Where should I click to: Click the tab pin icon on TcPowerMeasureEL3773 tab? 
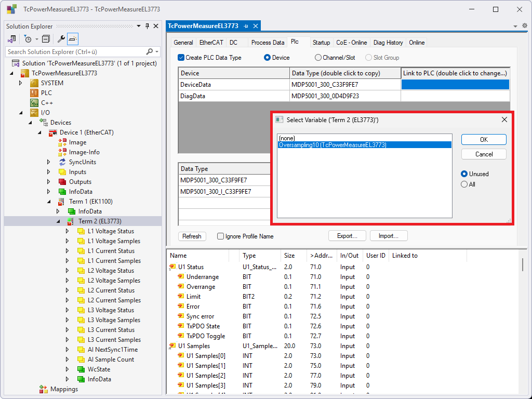click(x=246, y=26)
